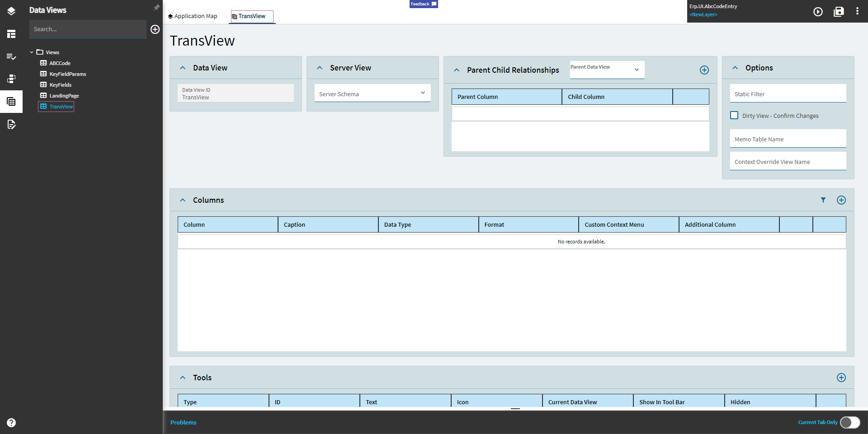Click the ID header in Tools grid
This screenshot has height=434, width=868.
pos(314,401)
